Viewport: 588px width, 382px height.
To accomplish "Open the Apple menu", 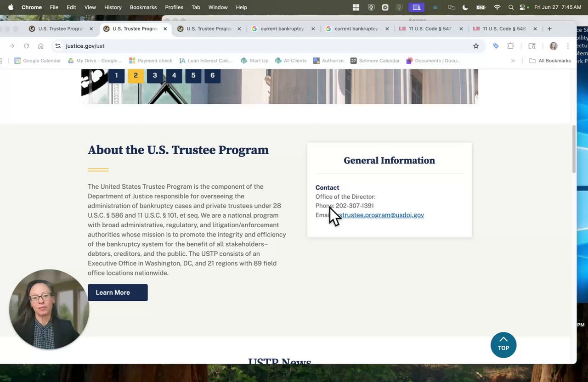I will tap(11, 7).
